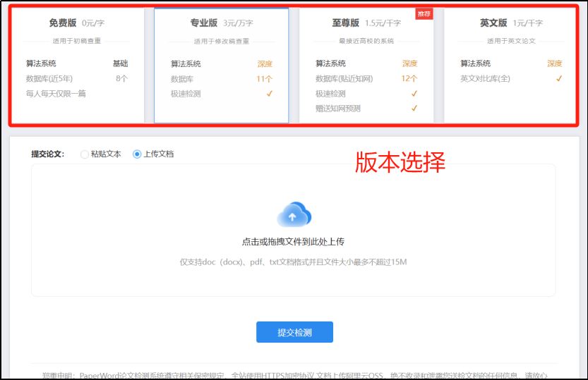Viewport: 588px width, 380px height.
Task: Click the 赠送知网预测 checkmark
Action: [x=414, y=108]
